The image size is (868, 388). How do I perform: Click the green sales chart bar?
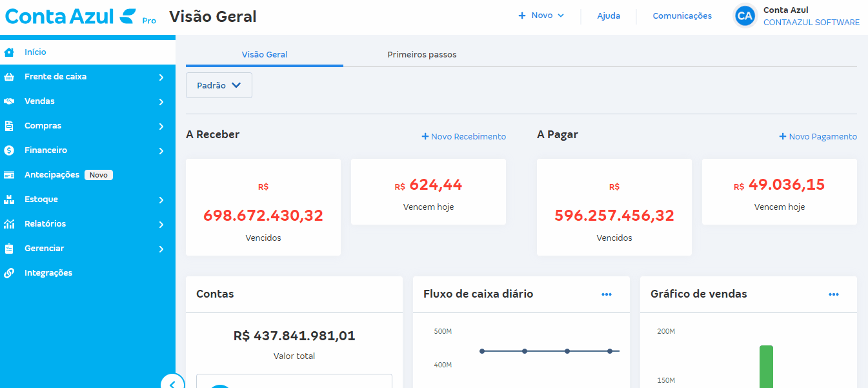766,367
